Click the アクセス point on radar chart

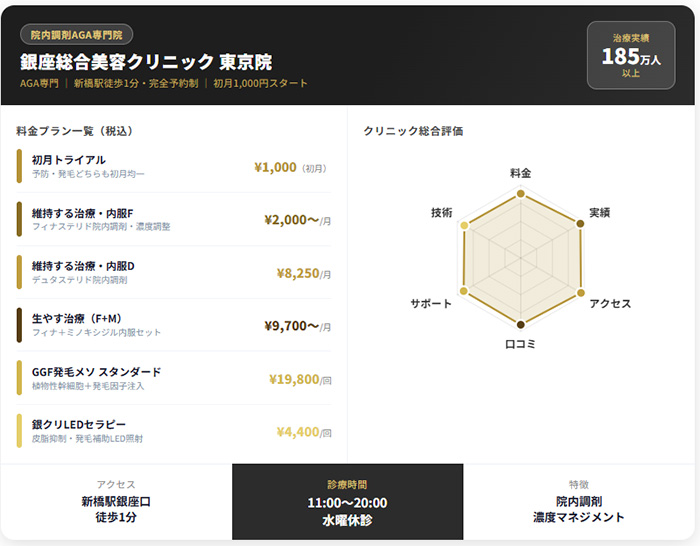579,290
